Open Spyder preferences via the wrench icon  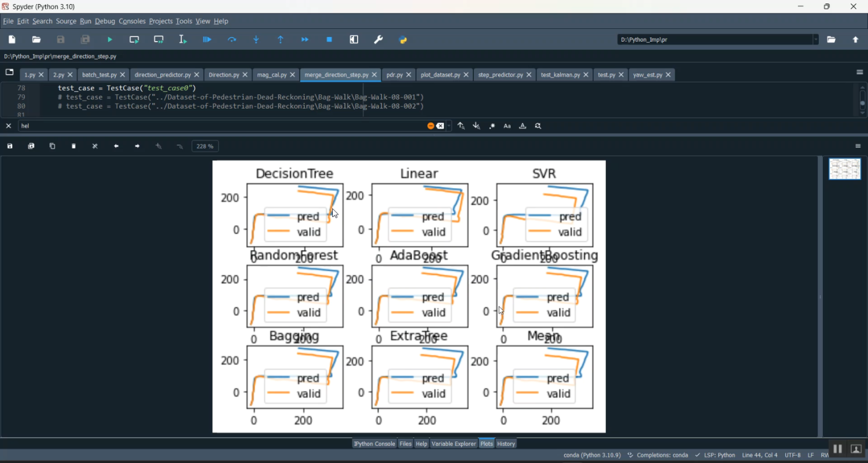pos(378,39)
